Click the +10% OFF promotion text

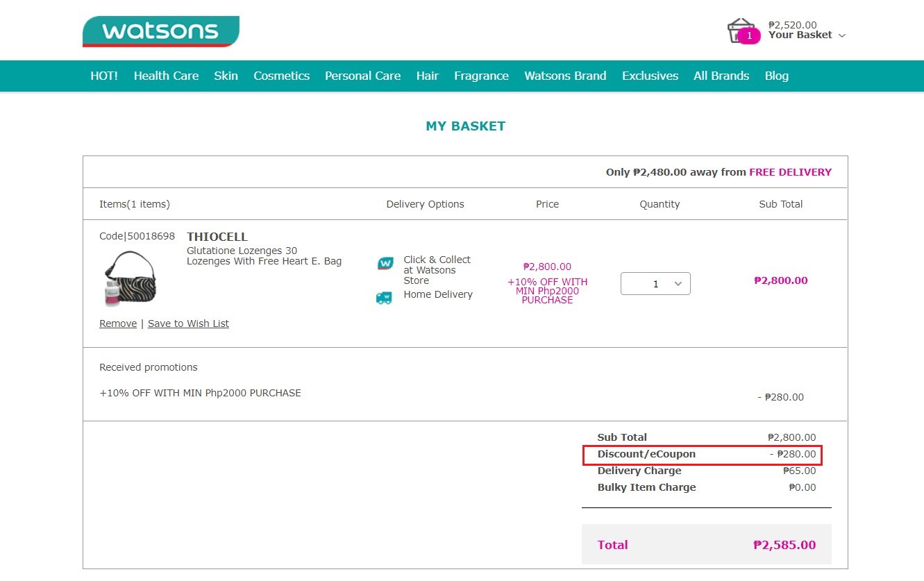pyautogui.click(x=547, y=290)
